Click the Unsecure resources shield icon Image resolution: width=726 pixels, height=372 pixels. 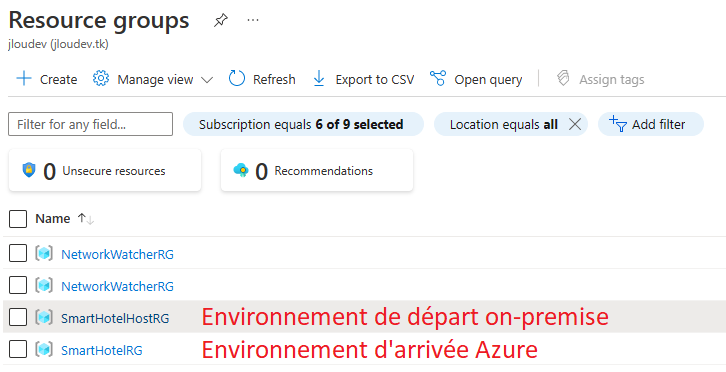[x=29, y=170]
